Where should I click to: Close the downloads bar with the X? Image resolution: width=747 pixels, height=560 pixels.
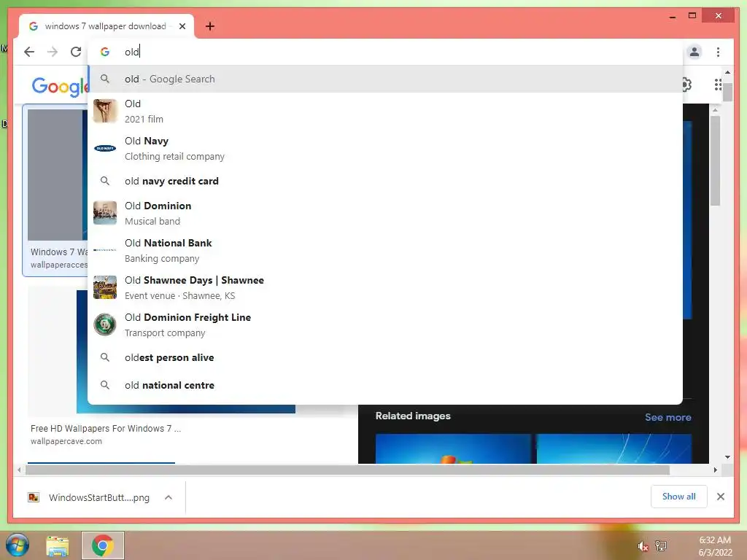pos(720,497)
